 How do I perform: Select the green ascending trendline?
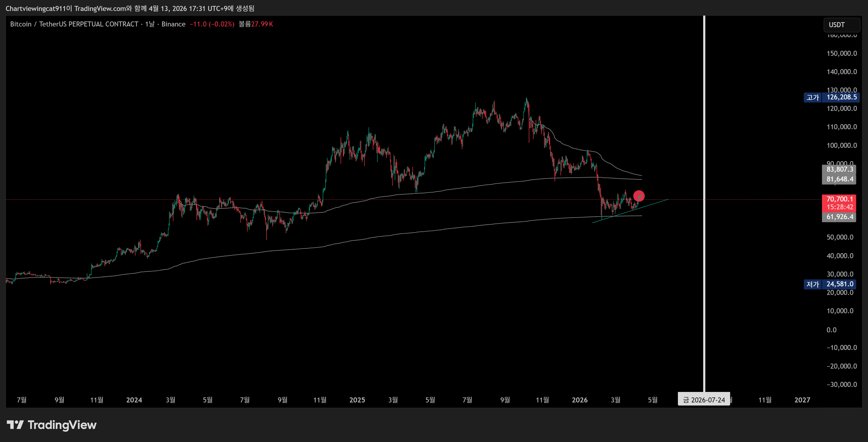654,204
